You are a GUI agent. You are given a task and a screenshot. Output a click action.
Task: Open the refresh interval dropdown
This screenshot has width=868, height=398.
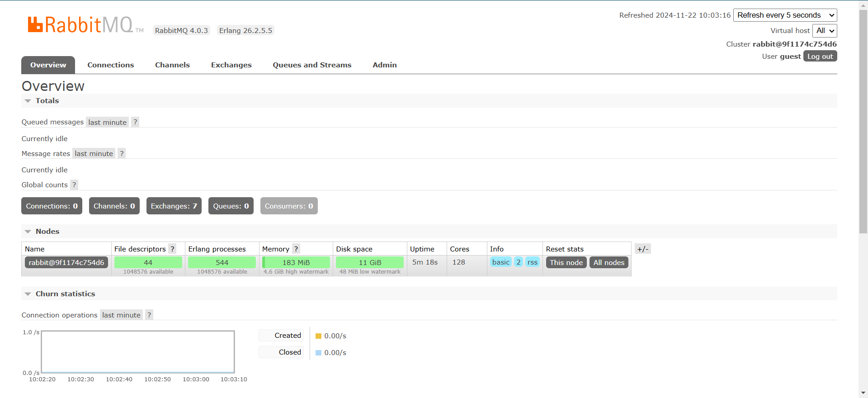click(x=785, y=15)
